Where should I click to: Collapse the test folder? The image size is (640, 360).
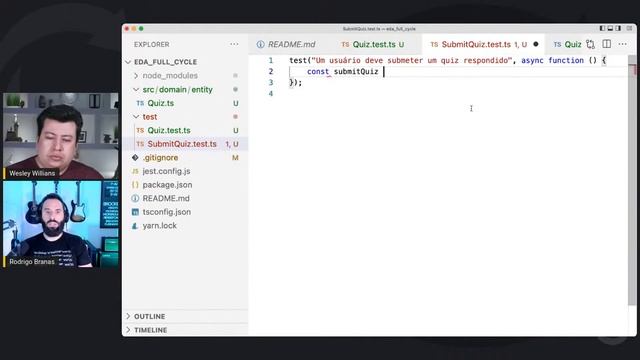coord(136,117)
